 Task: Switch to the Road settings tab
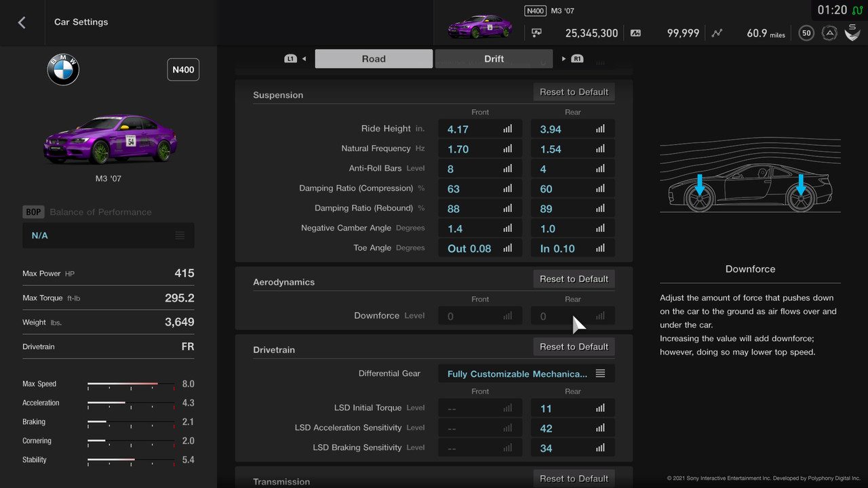coord(374,59)
